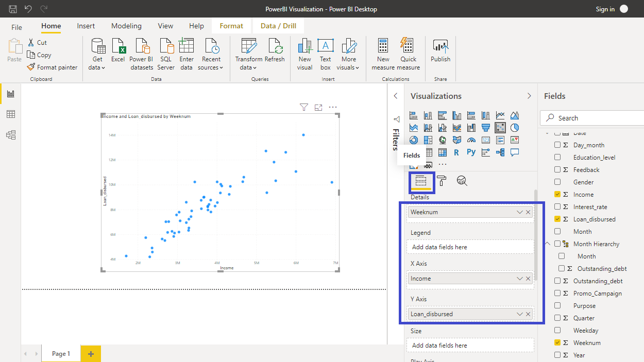
Task: Open More options ellipsis on chart
Action: (333, 107)
